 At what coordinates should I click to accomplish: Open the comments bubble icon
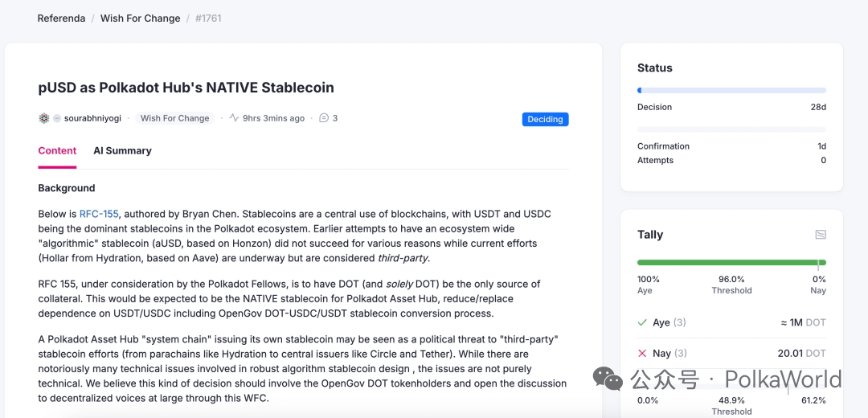point(325,118)
